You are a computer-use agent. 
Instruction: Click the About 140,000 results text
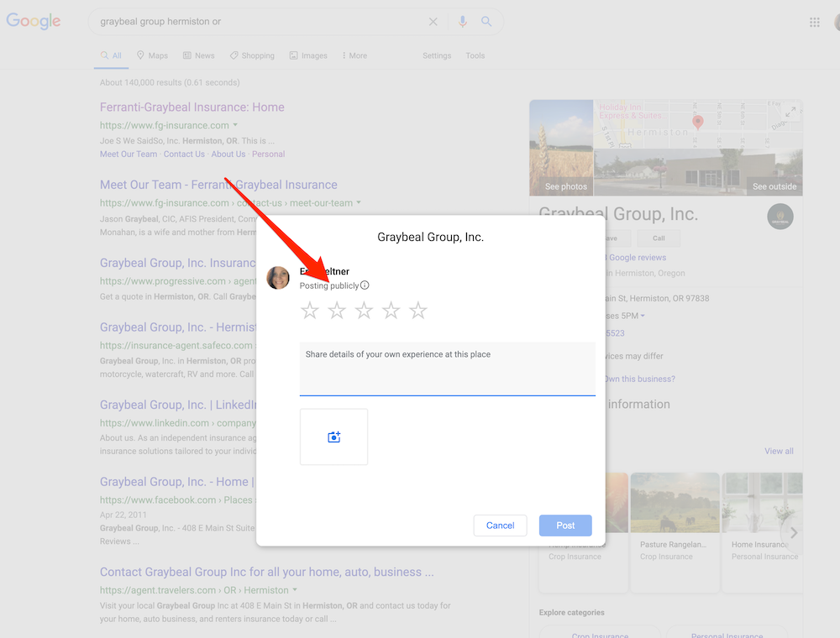click(170, 82)
